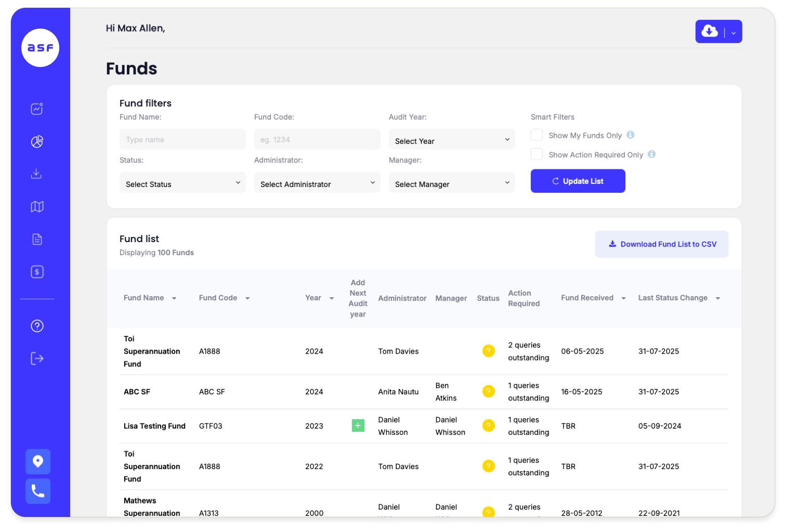
Task: Sort the table by Fund Name
Action: pos(174,298)
